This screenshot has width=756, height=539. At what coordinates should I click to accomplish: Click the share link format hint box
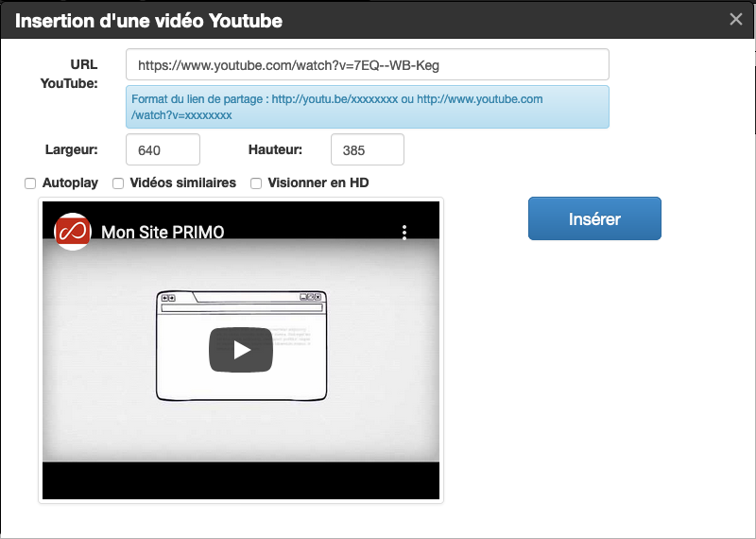(x=368, y=107)
